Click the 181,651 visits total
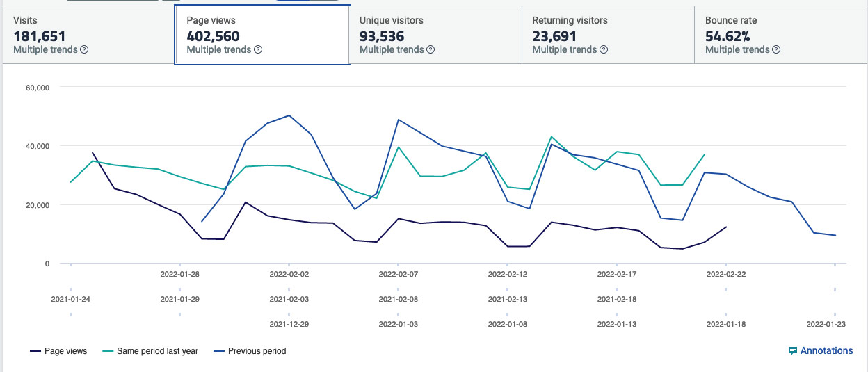This screenshot has width=868, height=372. click(40, 36)
